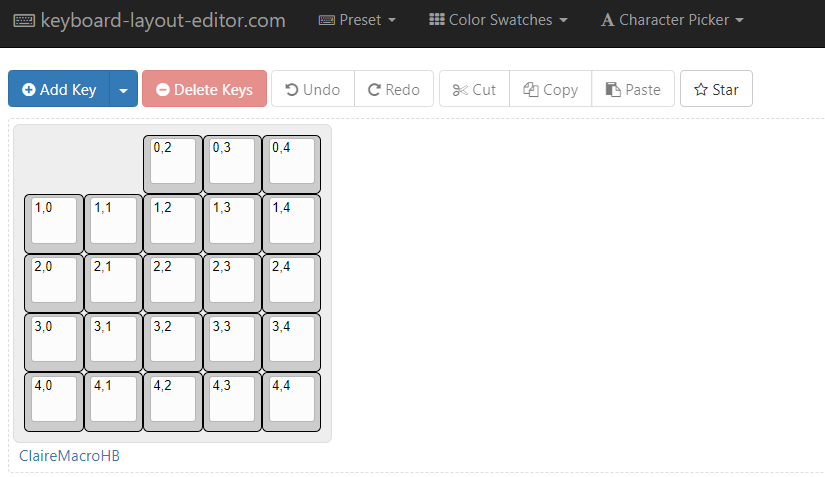Click the Undo button
The width and height of the screenshot is (825, 477).
coord(313,89)
